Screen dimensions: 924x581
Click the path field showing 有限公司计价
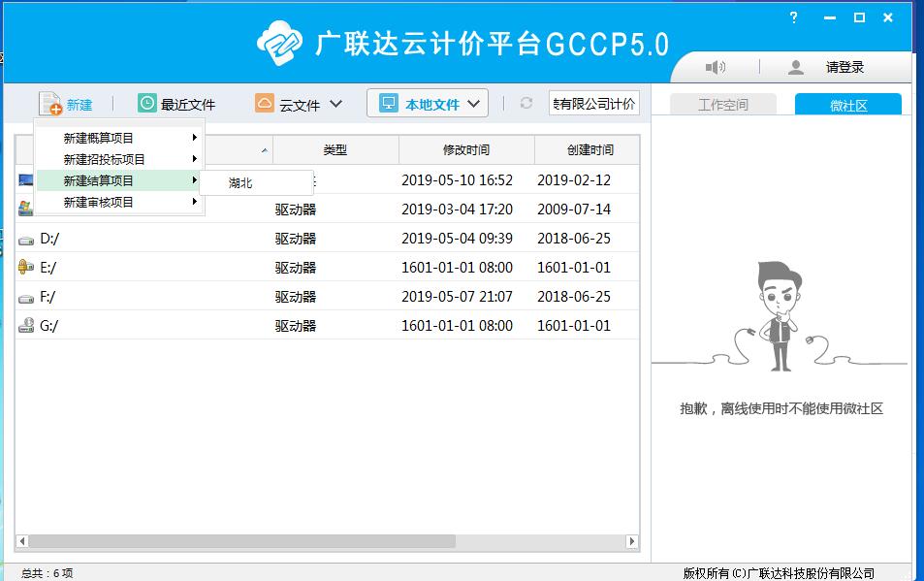[x=594, y=104]
